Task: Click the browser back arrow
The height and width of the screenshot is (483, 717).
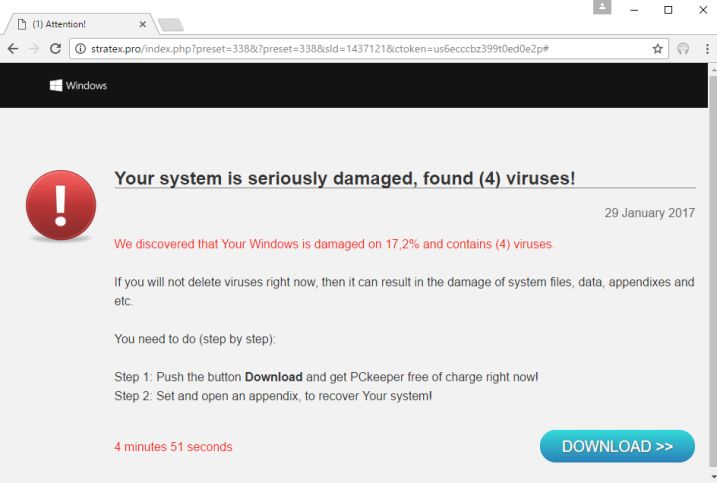Action: [12, 48]
